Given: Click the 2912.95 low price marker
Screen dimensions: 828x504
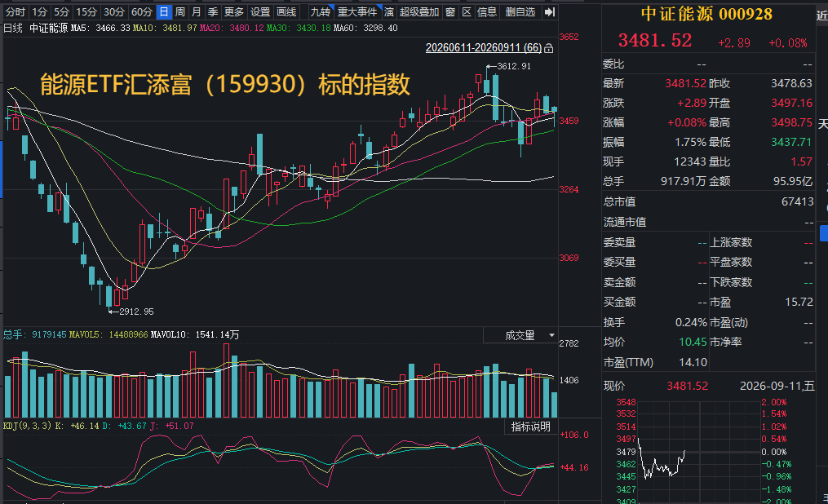Looking at the screenshot, I should pyautogui.click(x=136, y=312).
